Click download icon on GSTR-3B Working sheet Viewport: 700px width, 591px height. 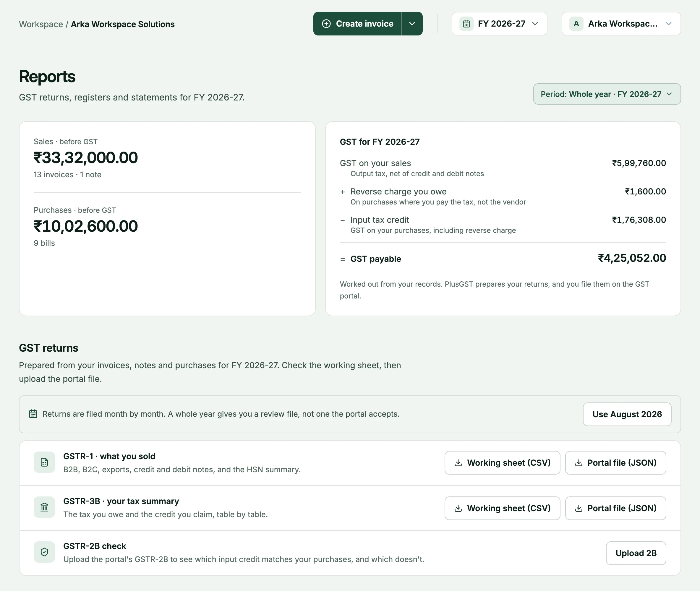(458, 508)
